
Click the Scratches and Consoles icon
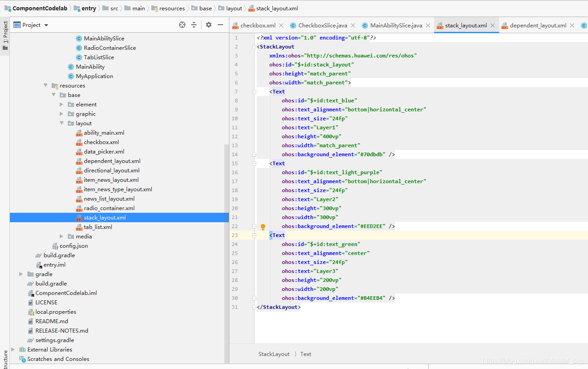22,359
